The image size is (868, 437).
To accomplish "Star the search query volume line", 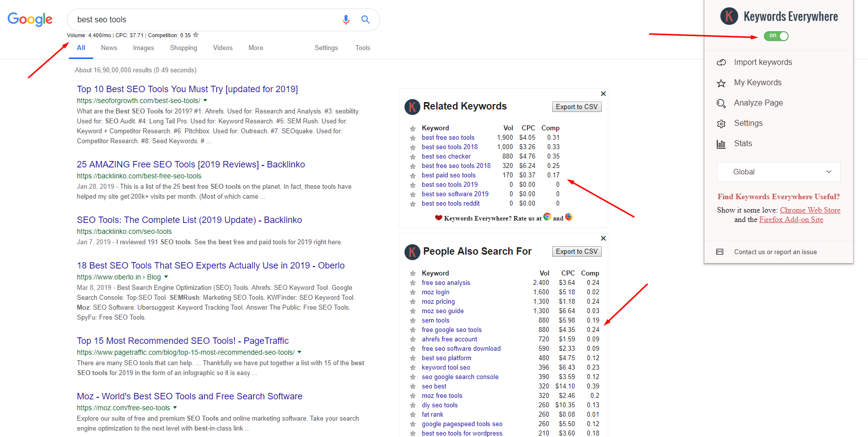I will (x=196, y=35).
